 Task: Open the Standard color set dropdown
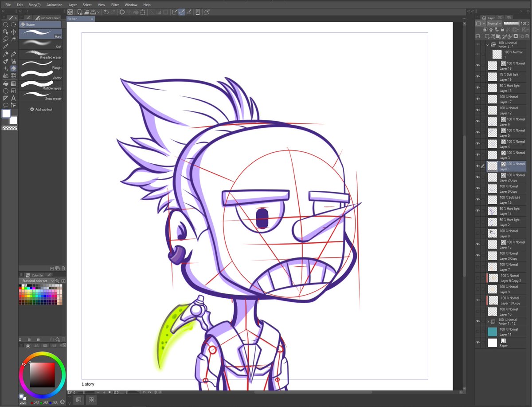(x=38, y=281)
